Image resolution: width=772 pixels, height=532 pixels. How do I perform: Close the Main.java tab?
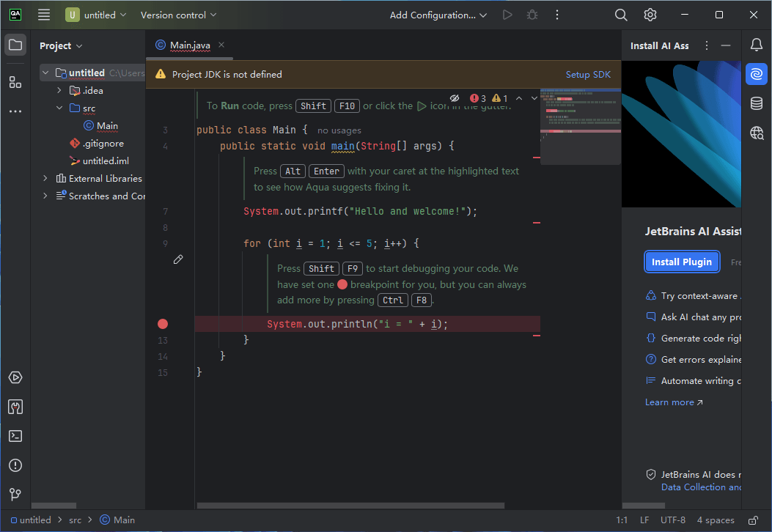221,45
